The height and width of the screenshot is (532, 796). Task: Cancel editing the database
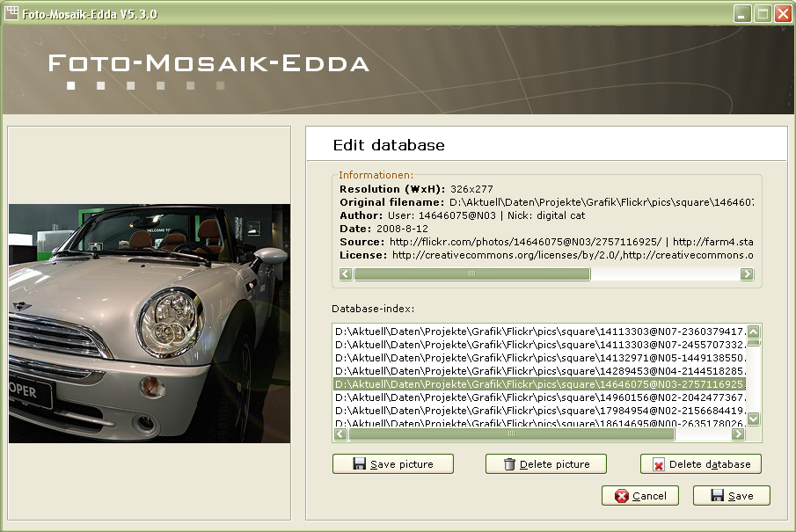pos(639,495)
